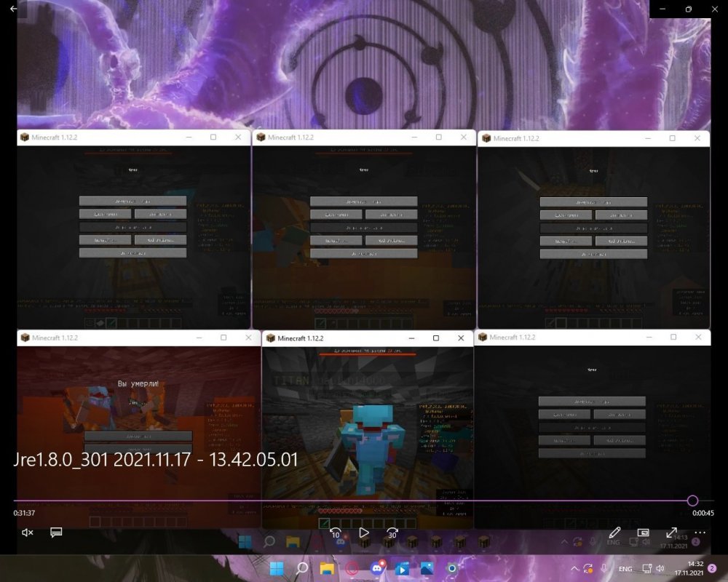Viewport: 728px width, 582px height.
Task: Unmute the video volume
Action: click(28, 533)
